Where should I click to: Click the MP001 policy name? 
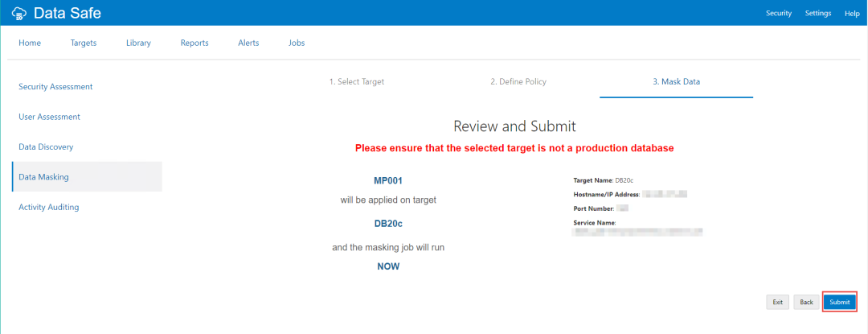pyautogui.click(x=388, y=180)
